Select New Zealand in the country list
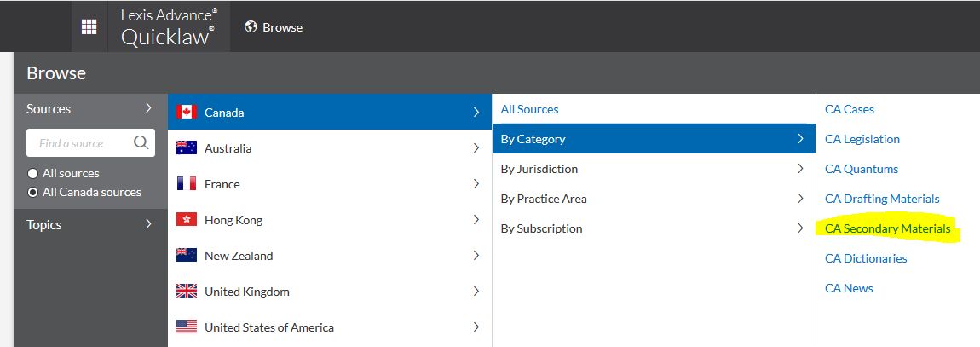 coord(330,255)
